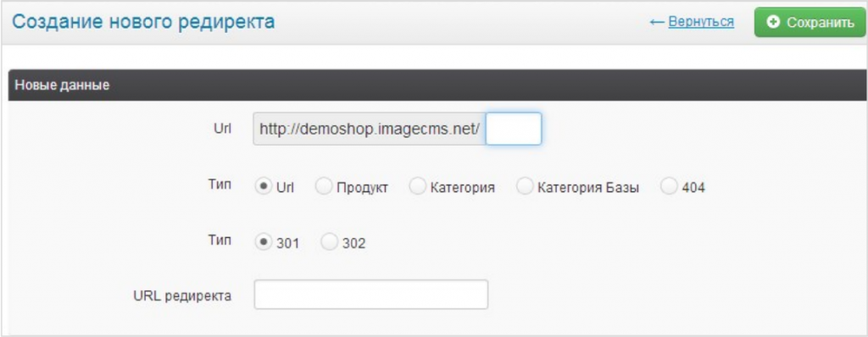Click the Создание нового редиректа heading
The image size is (868, 337).
(x=143, y=22)
